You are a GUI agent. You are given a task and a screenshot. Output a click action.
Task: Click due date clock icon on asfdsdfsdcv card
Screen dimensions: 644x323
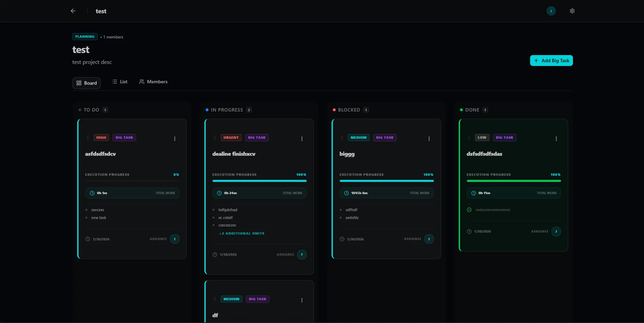tap(88, 239)
